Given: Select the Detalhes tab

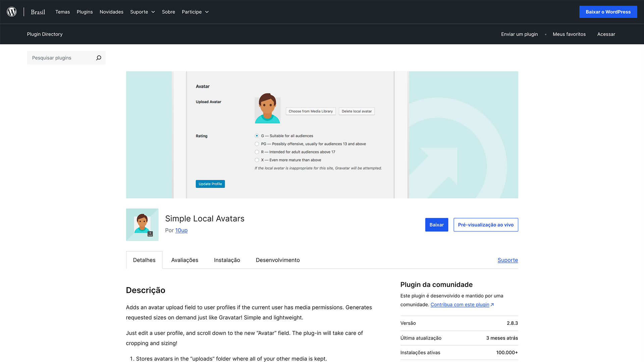Looking at the screenshot, I should [x=144, y=260].
